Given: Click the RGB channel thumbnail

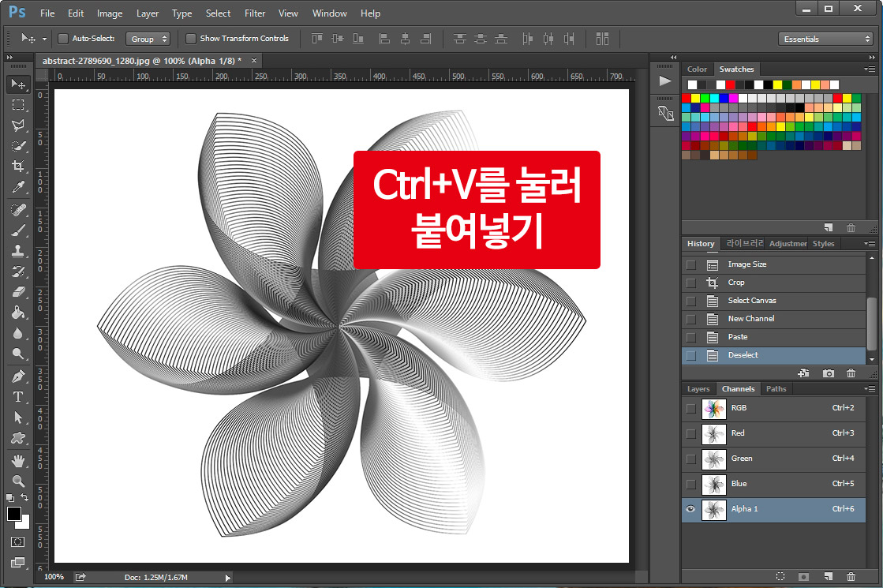Looking at the screenshot, I should click(713, 408).
